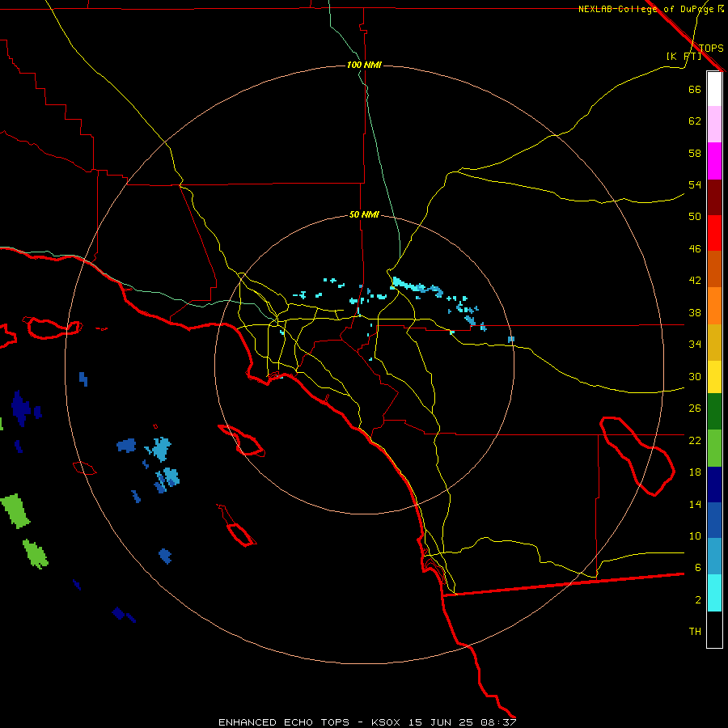728x728 pixels.
Task: Click legend value "50"
Action: [695, 216]
